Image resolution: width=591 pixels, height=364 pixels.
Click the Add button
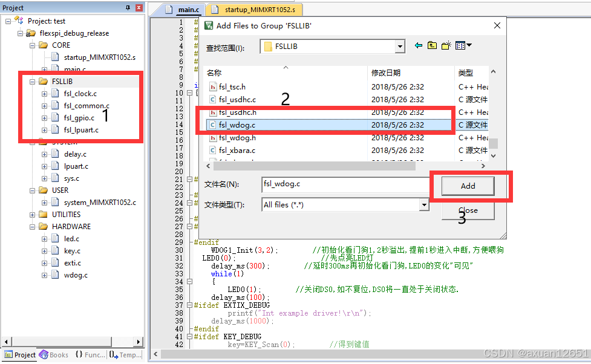[x=468, y=186]
